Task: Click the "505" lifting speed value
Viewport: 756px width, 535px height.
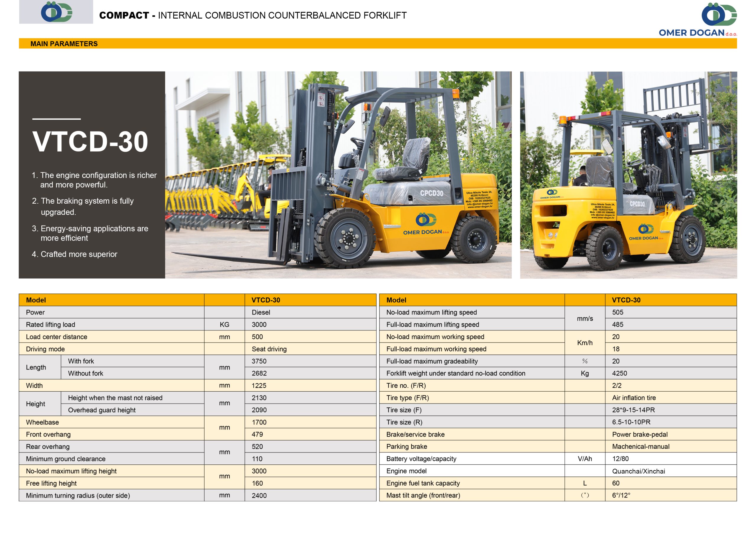Action: pos(618,312)
